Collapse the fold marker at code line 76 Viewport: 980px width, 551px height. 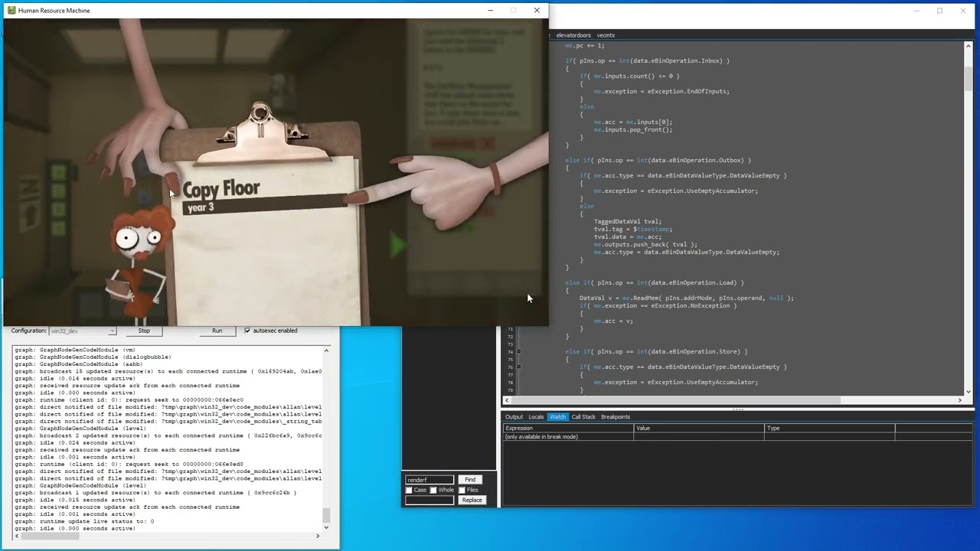pos(518,367)
